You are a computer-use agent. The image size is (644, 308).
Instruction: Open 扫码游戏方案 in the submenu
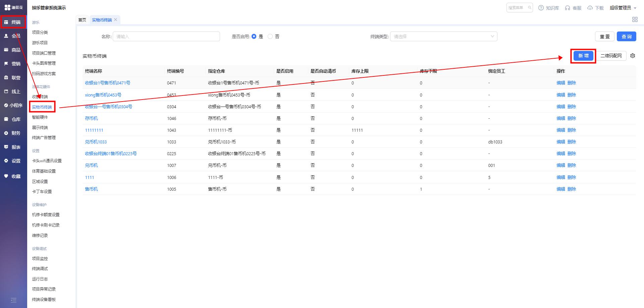pos(44,74)
